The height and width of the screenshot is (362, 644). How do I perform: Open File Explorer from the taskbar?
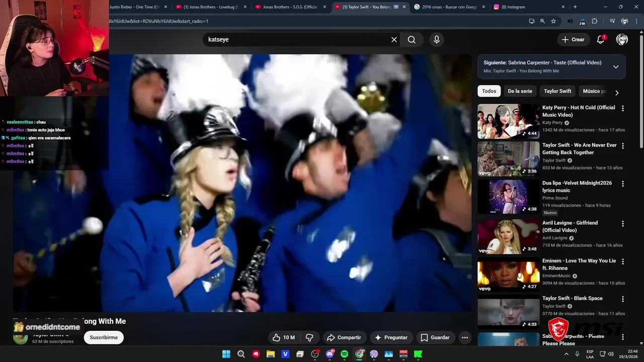click(x=271, y=354)
